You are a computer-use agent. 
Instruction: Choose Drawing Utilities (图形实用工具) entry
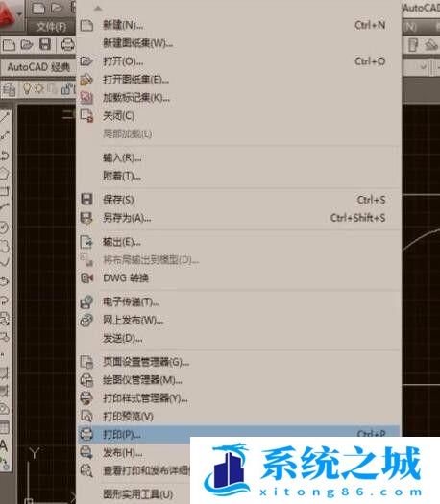click(x=134, y=494)
